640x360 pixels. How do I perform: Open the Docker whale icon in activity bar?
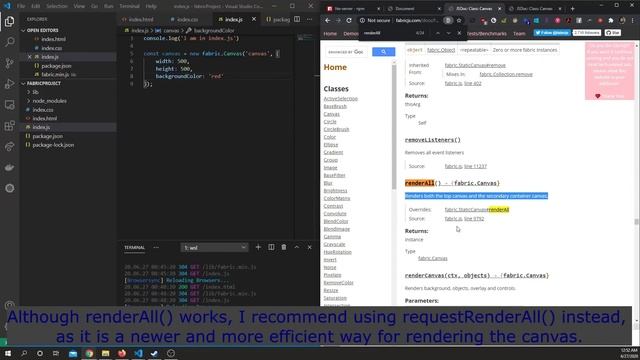point(9,167)
